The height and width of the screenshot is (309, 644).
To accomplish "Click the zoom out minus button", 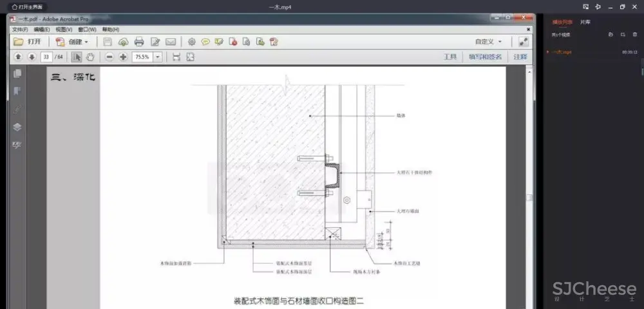I will pos(109,57).
